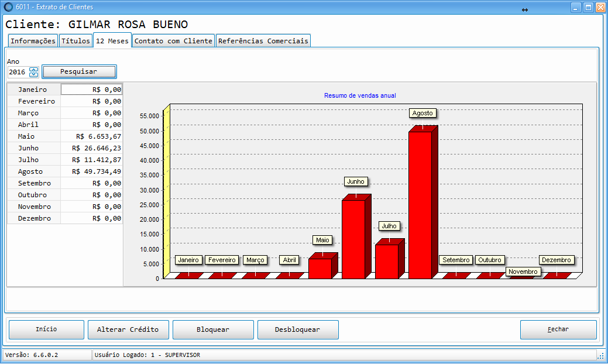Click Versão: 6.6.0.2 status entry
The height and width of the screenshot is (364, 608).
click(32, 355)
